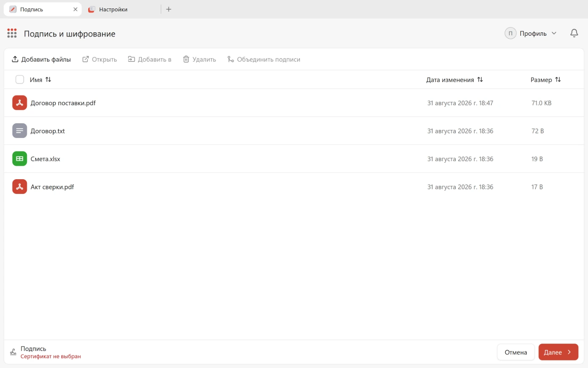Click the Отмена button
This screenshot has width=588, height=368.
516,352
